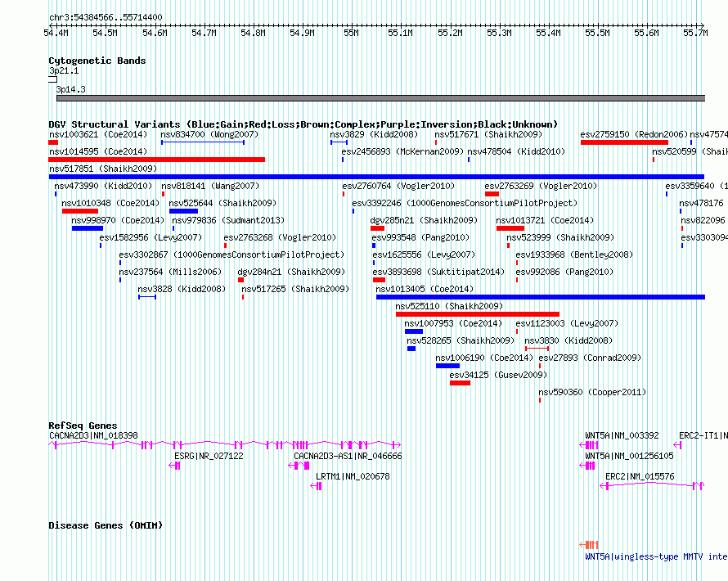The height and width of the screenshot is (581, 728).
Task: Click the nsv478504 (Kidd2010) label
Action: [516, 152]
